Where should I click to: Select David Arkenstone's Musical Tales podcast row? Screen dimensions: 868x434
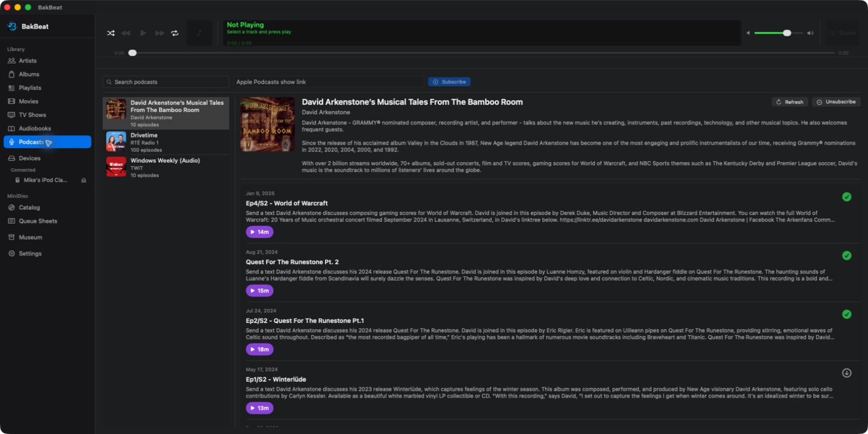coord(166,114)
